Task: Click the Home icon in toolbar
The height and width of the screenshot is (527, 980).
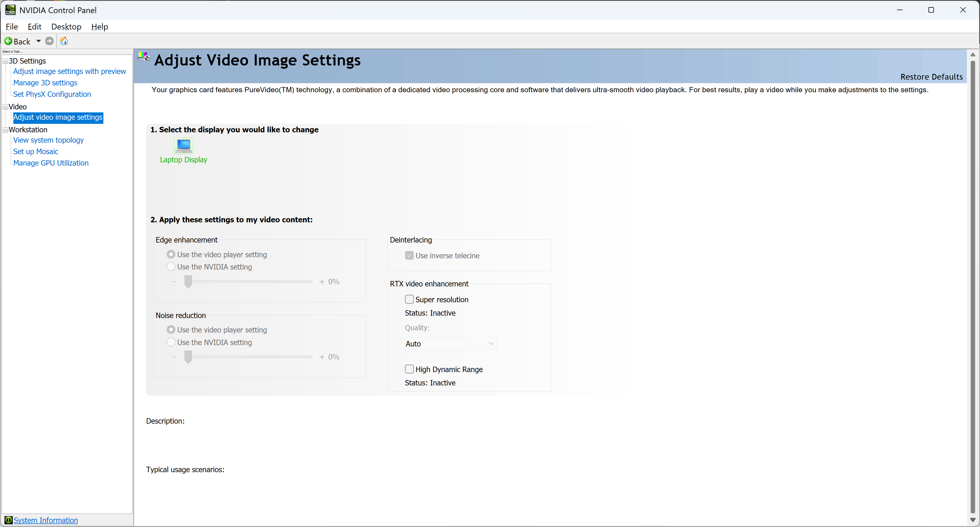Action: pyautogui.click(x=64, y=41)
